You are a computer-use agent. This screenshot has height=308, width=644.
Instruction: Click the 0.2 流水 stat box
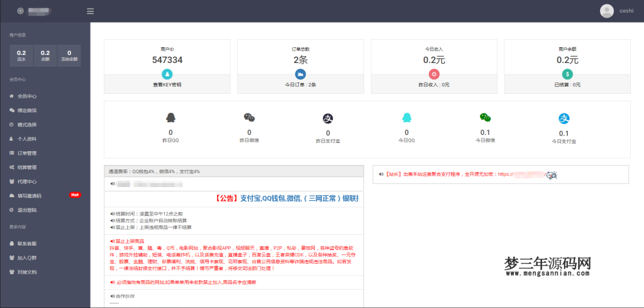pyautogui.click(x=21, y=55)
